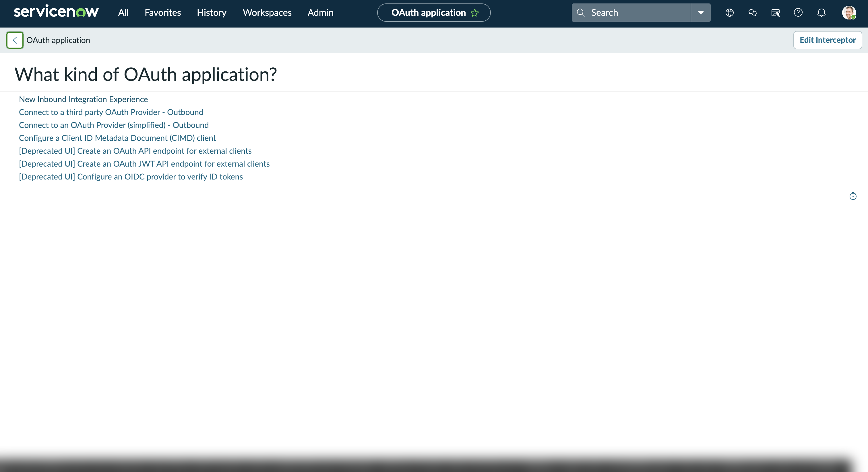Open the user avatar menu

pos(849,12)
